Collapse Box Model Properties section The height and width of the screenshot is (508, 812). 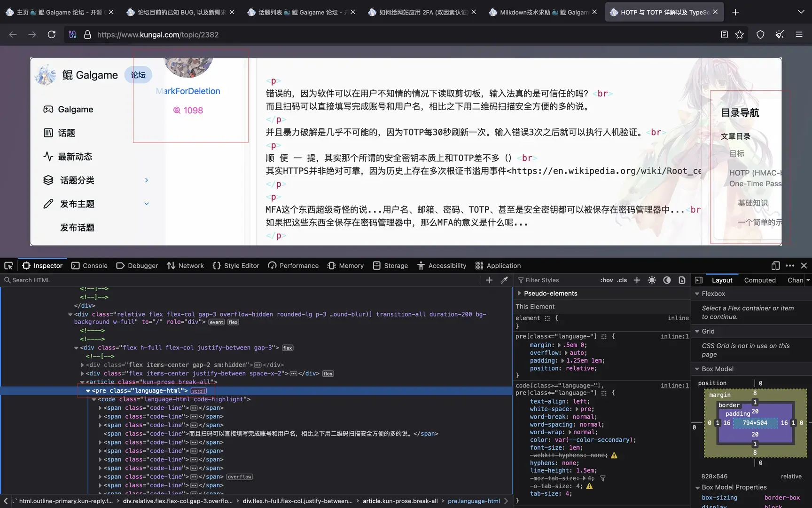pos(697,487)
